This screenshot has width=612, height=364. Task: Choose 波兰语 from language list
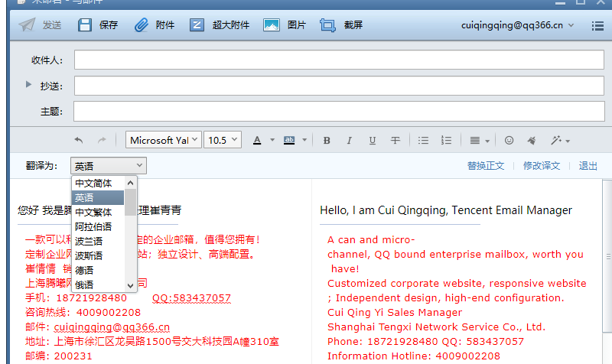click(98, 241)
